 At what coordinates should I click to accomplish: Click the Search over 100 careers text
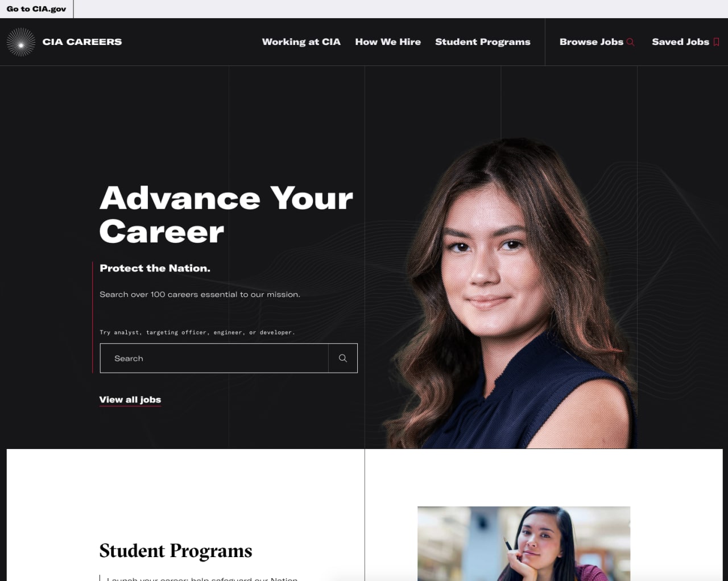pos(200,294)
